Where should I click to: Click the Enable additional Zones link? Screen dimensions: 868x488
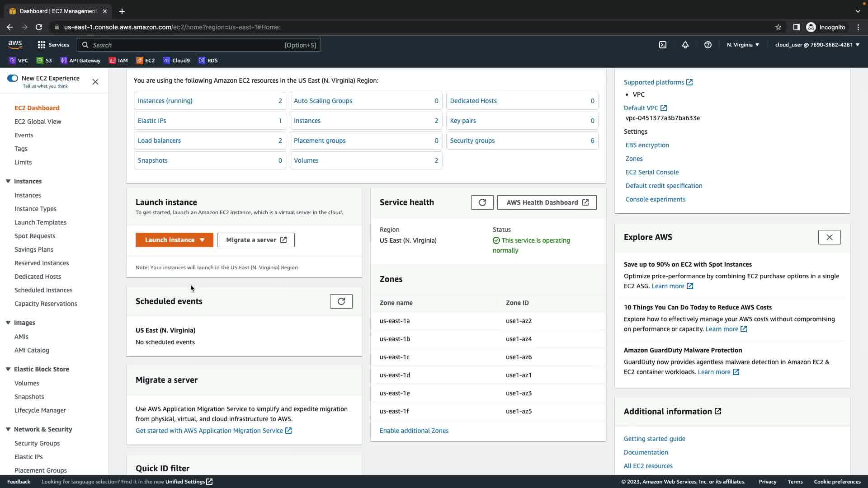tap(414, 431)
